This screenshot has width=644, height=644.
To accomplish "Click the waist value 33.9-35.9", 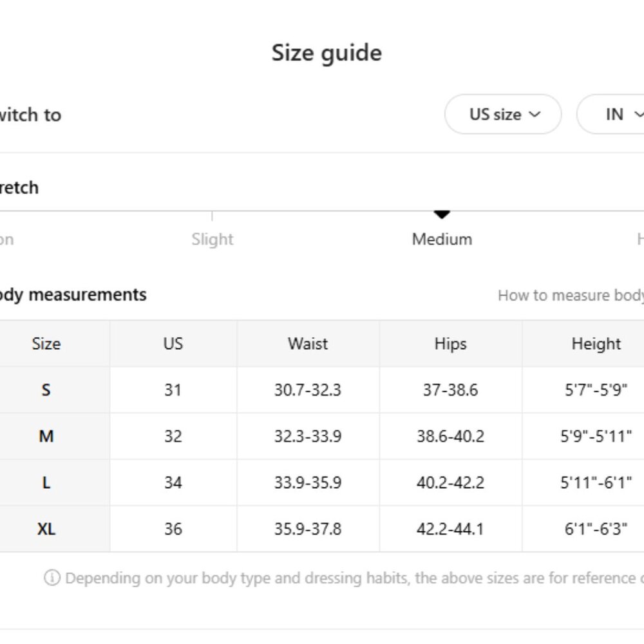I will [x=308, y=482].
